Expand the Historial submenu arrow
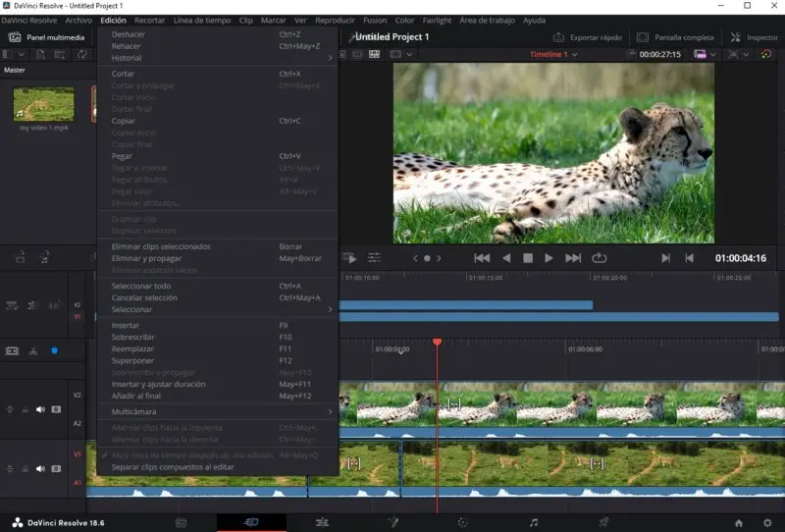This screenshot has width=785, height=532. coord(330,58)
